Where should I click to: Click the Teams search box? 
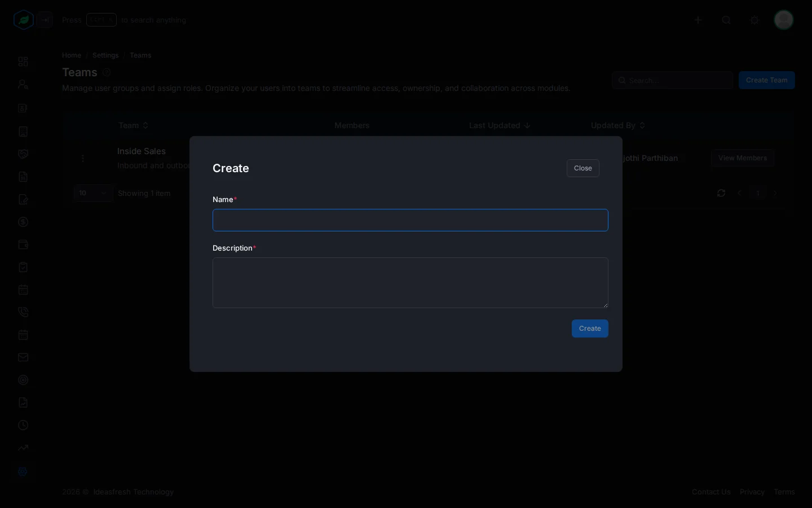click(x=672, y=80)
